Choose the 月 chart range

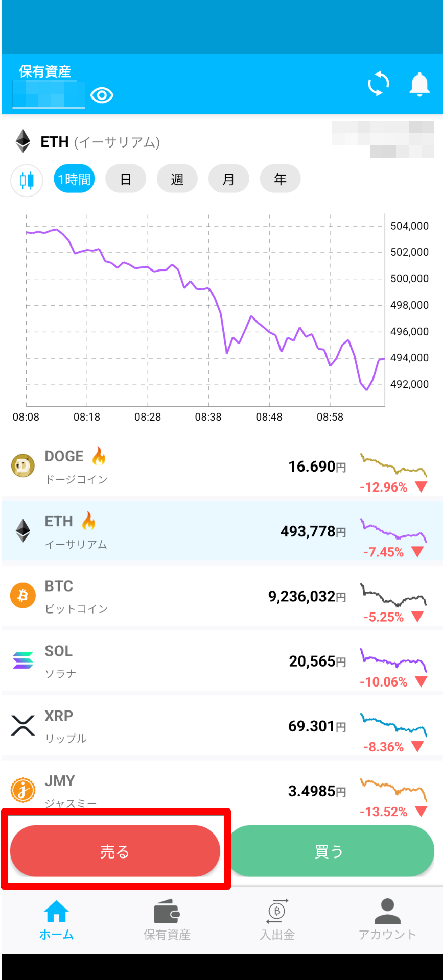click(x=229, y=179)
